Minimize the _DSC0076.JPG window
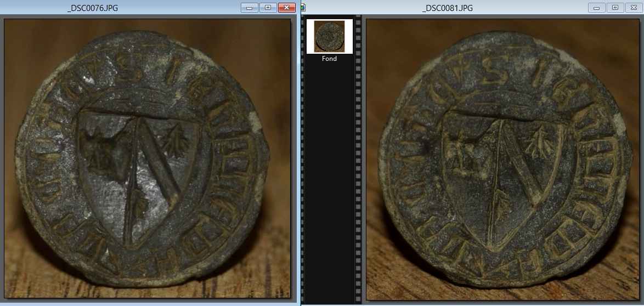Viewport: 644px width, 306px height. 250,8
